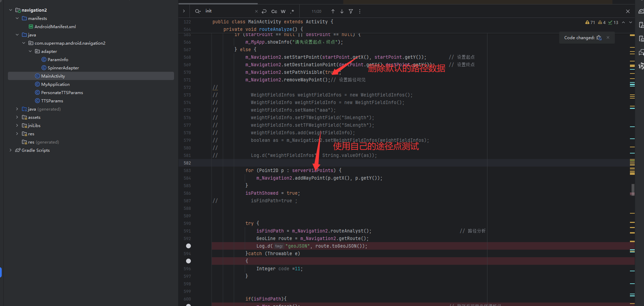The height and width of the screenshot is (306, 644).
Task: Dismiss the Code changed notification
Action: (x=608, y=38)
